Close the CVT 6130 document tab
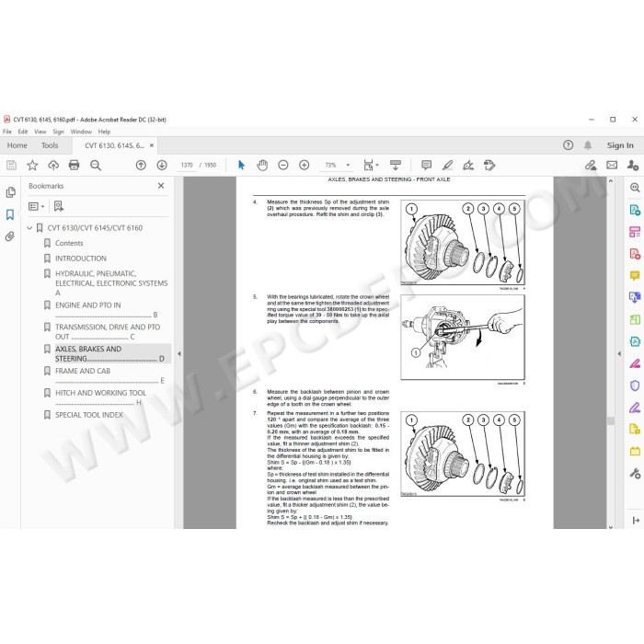The image size is (644, 644). point(152,145)
